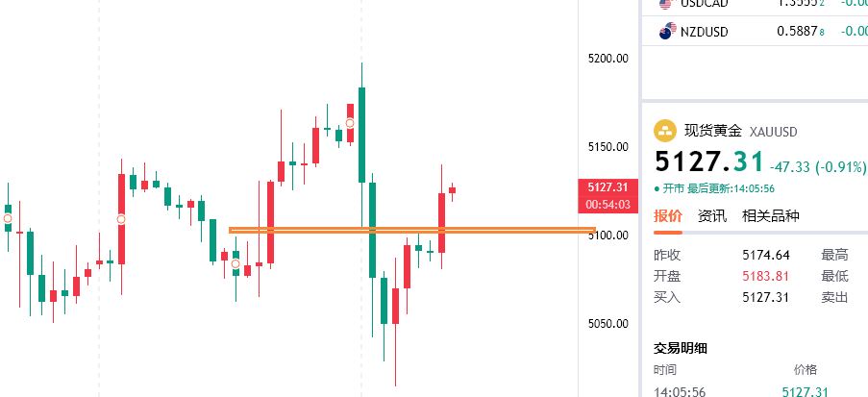Click the 现货黄金 instrument name
Screen dimensions: 868x397
(x=712, y=132)
